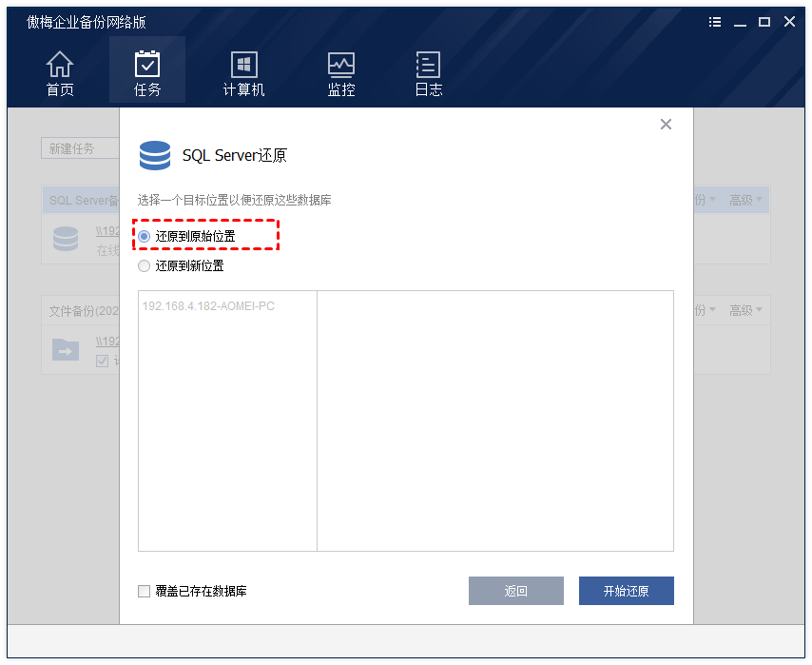This screenshot has height=665, width=812.
Task: Select 还原到原始位置 radio button
Action: click(x=144, y=236)
